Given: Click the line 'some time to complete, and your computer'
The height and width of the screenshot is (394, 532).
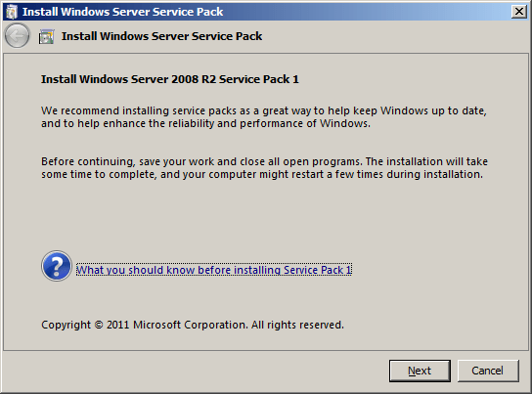Looking at the screenshot, I should point(262,174).
